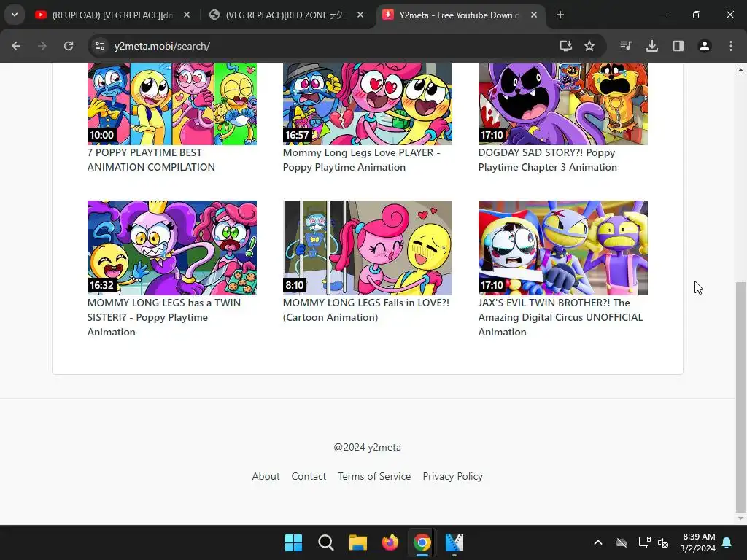The width and height of the screenshot is (747, 560).
Task: Open the media controls icon in toolbar
Action: tap(626, 46)
